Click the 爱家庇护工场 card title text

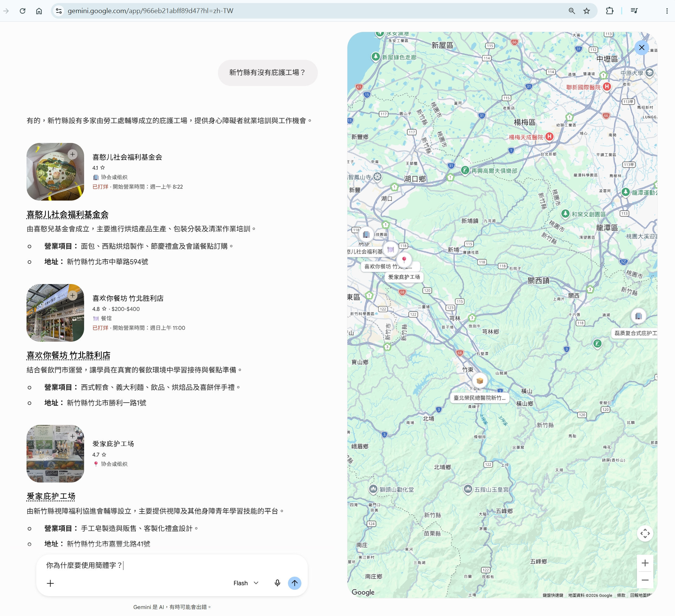113,444
